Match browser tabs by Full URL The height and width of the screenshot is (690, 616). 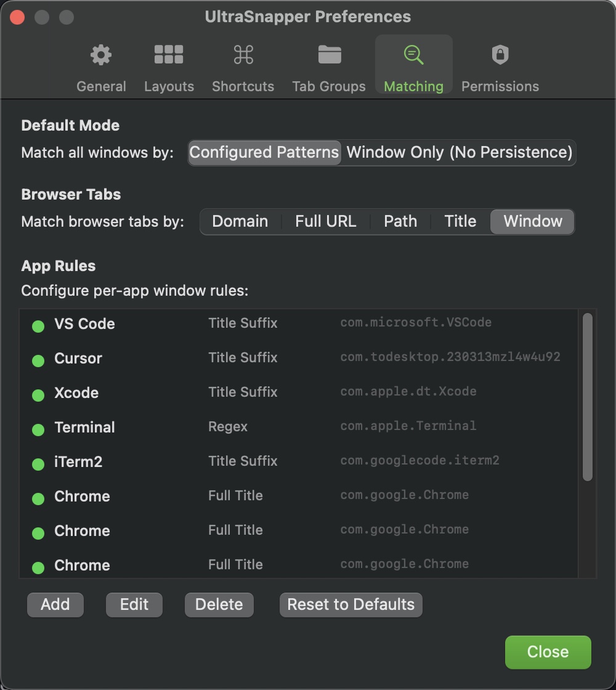point(325,221)
